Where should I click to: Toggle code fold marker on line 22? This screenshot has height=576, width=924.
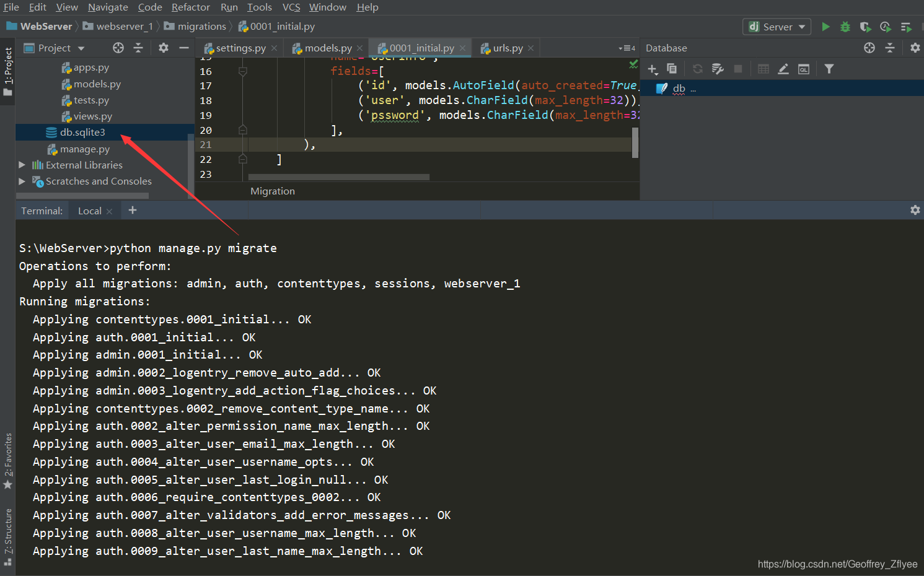243,159
